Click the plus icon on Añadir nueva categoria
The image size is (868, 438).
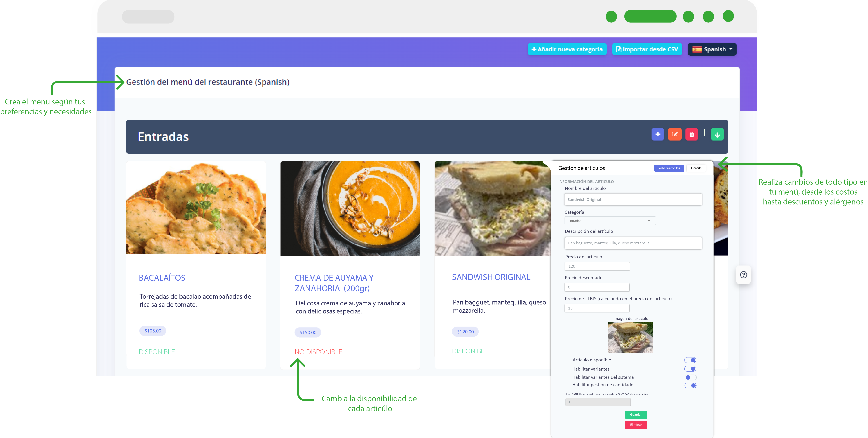[534, 49]
